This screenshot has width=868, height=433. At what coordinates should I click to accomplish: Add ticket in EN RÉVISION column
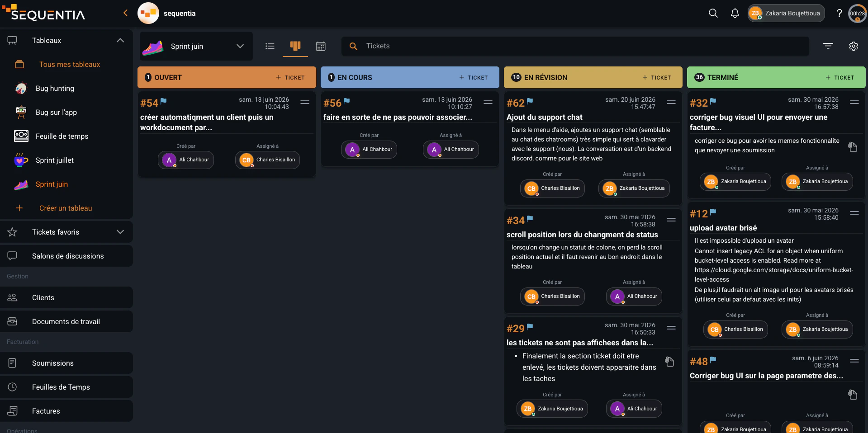pyautogui.click(x=657, y=78)
